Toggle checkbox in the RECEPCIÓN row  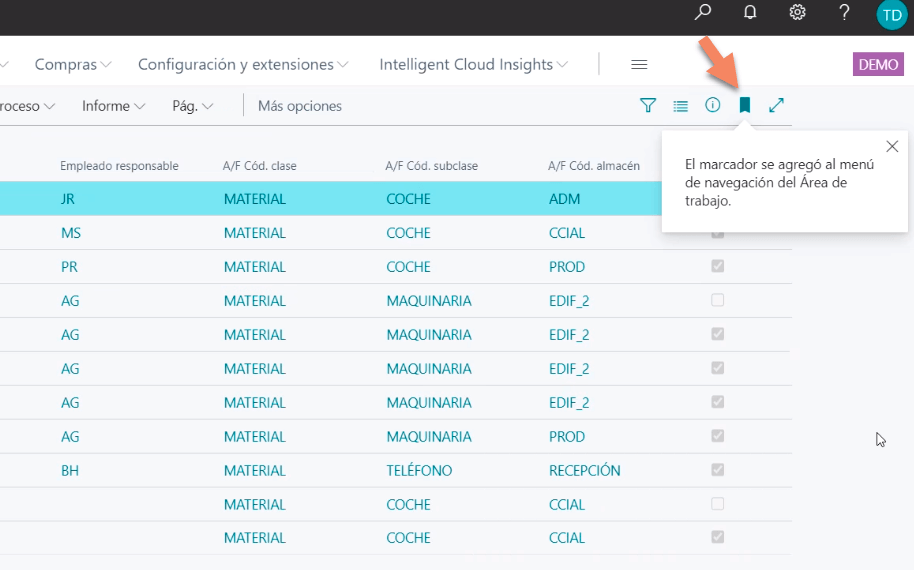[x=717, y=470]
